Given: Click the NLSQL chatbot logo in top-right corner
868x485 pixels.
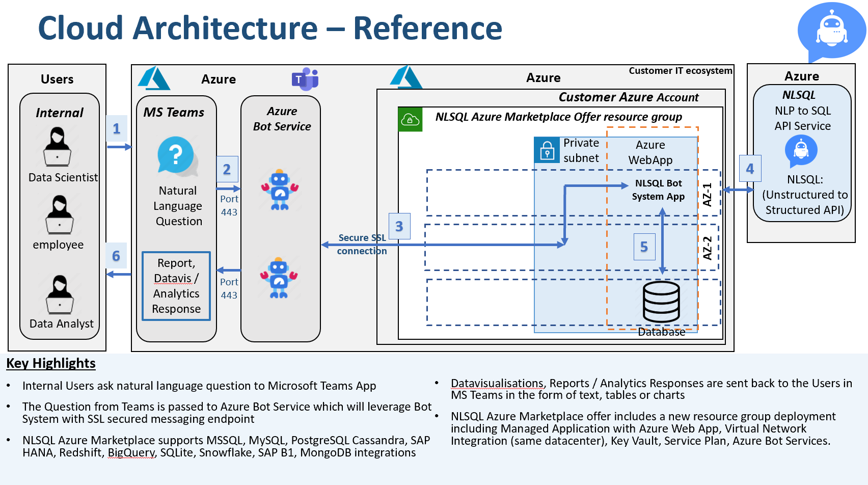Looking at the screenshot, I should (831, 32).
